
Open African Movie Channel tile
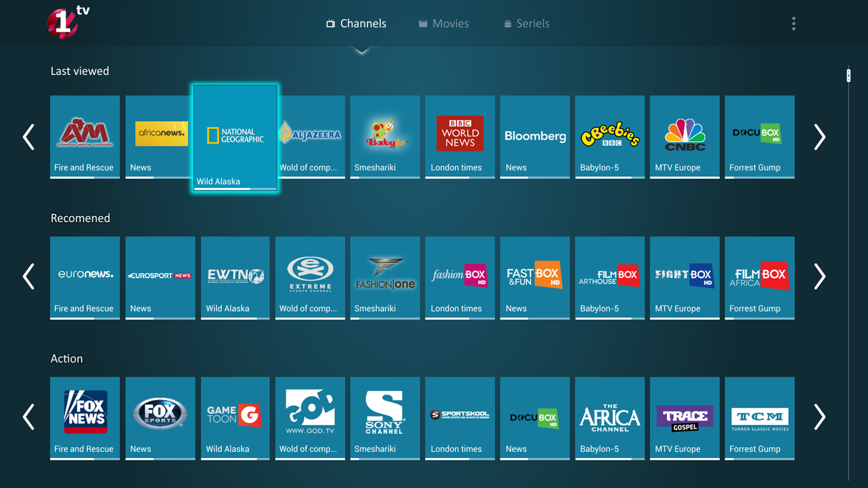tap(85, 137)
